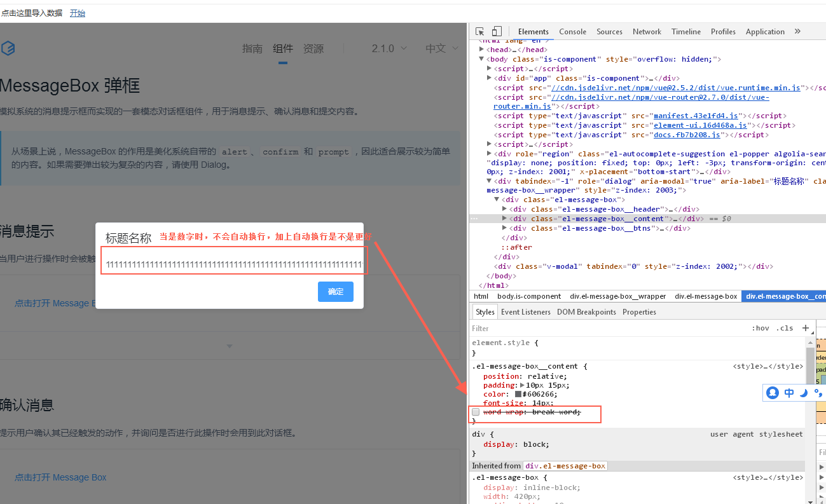Switch to the Console tab
Image resolution: width=826 pixels, height=504 pixels.
[573, 31]
